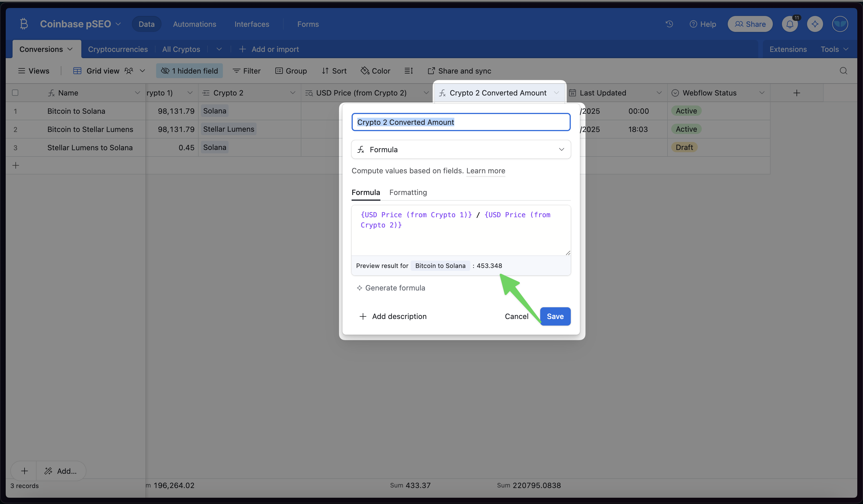Open the base history clock icon

click(669, 24)
